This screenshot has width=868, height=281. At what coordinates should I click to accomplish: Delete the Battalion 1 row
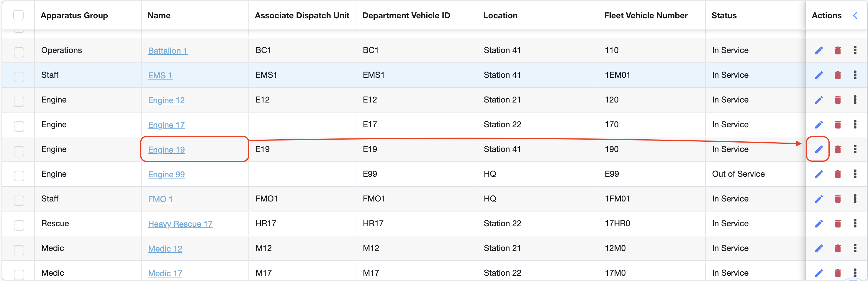[x=838, y=50]
